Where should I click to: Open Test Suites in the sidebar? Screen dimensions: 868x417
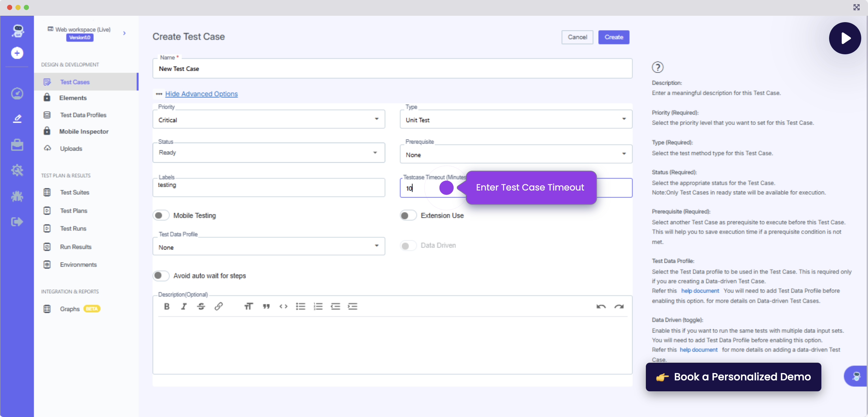75,192
